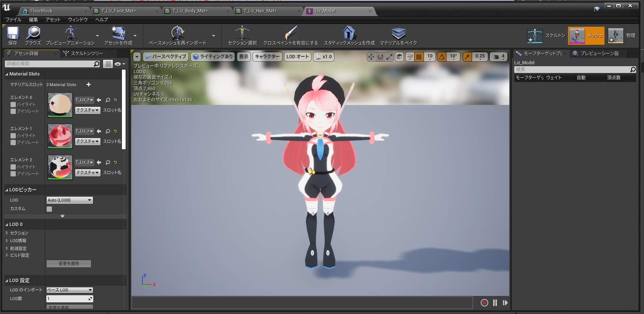Select the scale gizmo in the viewport toolbar
This screenshot has width=644, height=314.
pos(389,57)
